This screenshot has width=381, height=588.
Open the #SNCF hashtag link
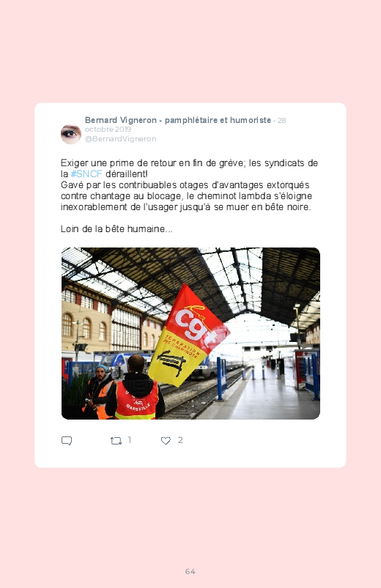86,174
